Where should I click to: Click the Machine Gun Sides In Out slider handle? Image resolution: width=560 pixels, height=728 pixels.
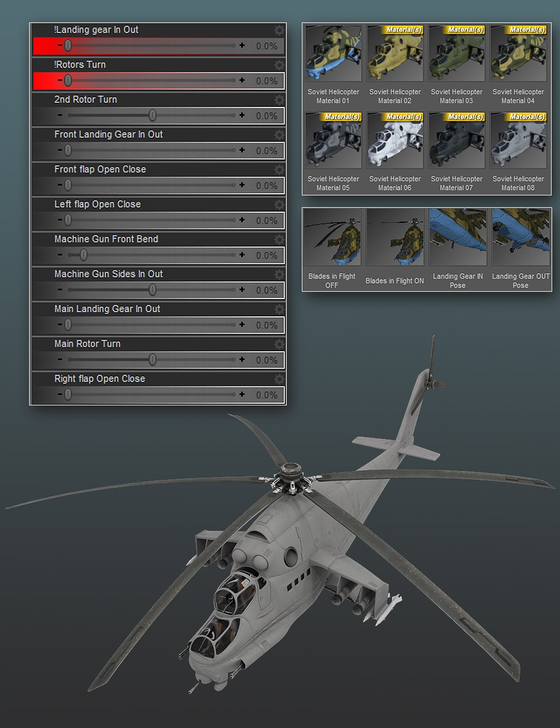pos(152,290)
